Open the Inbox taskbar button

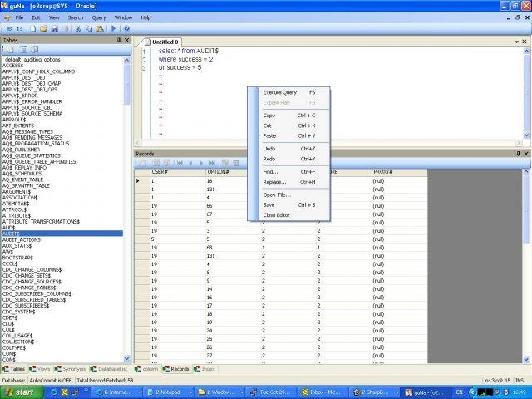[323, 392]
